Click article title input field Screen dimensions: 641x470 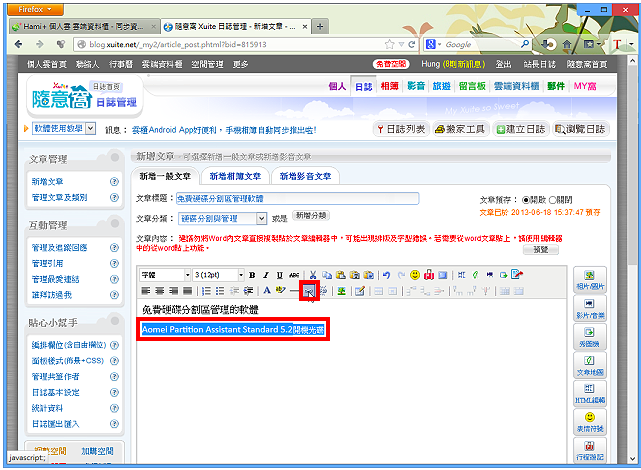298,199
